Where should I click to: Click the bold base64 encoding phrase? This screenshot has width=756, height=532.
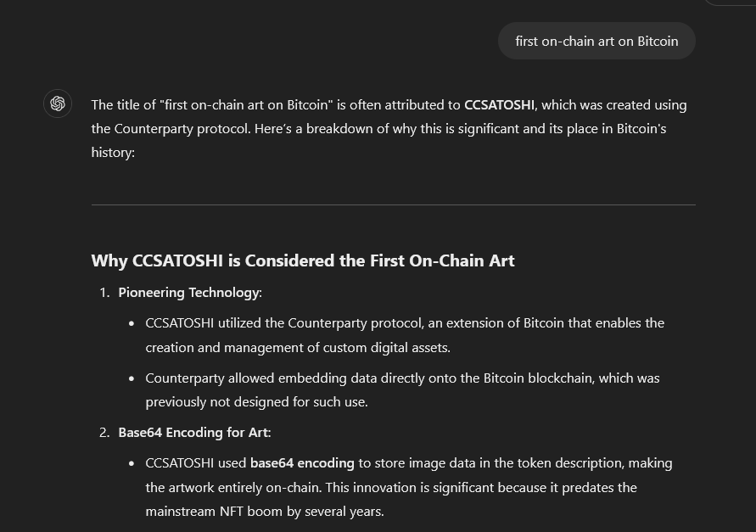coord(302,463)
